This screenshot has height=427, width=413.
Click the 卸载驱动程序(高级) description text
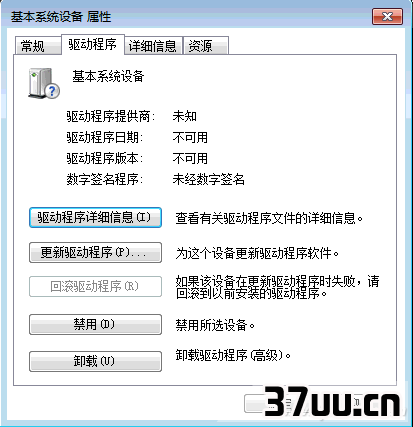[233, 355]
